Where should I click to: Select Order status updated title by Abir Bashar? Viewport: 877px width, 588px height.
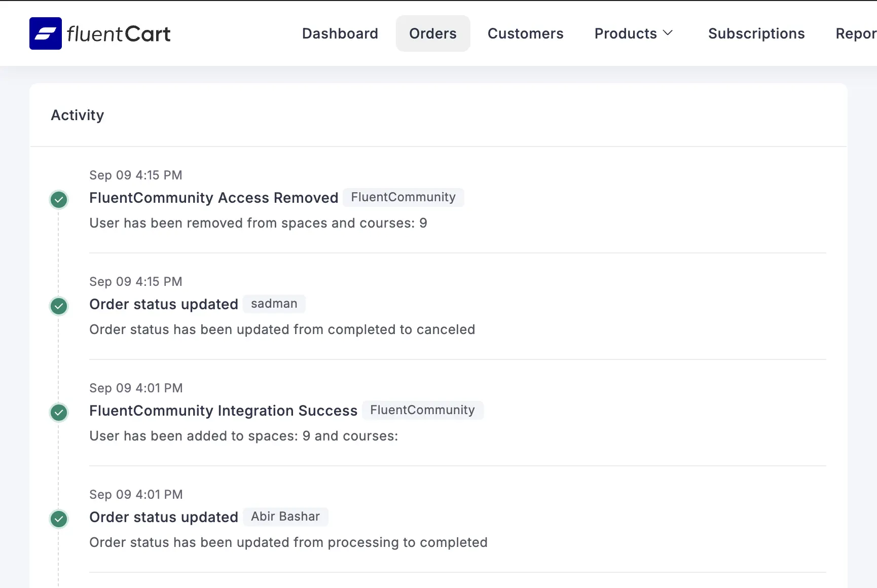[164, 517]
